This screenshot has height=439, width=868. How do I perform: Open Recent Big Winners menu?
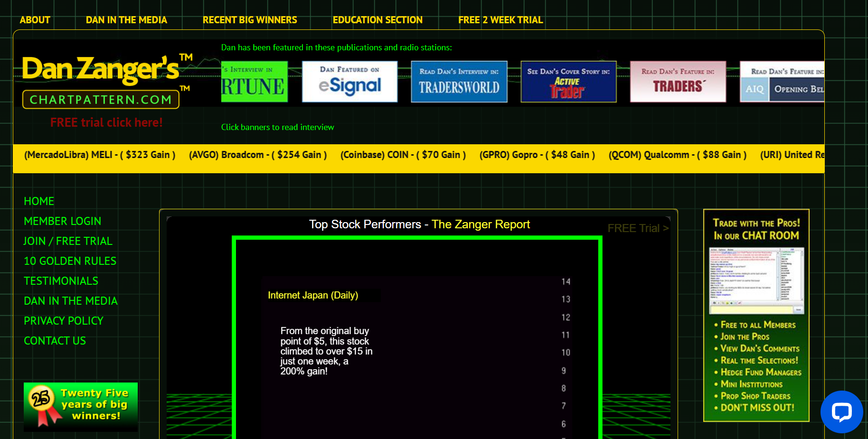point(250,20)
